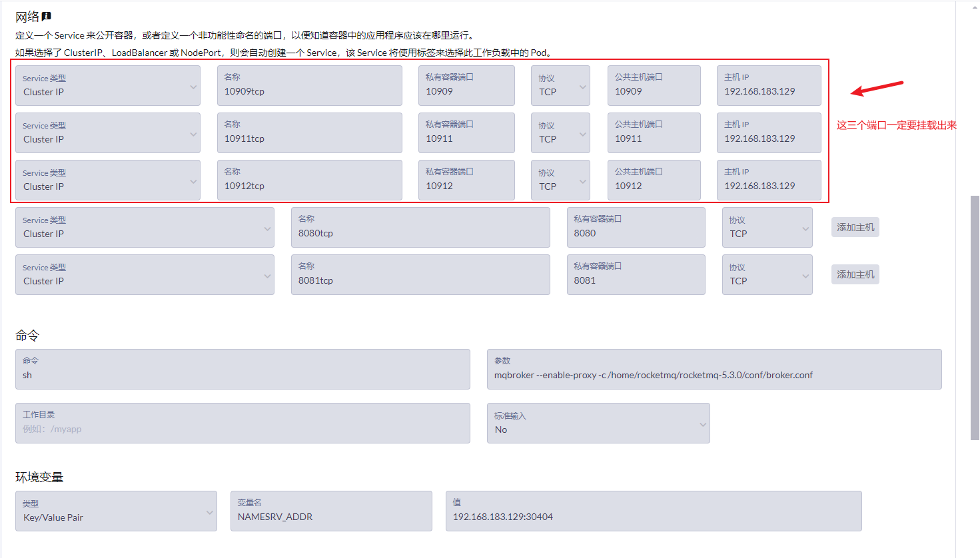Open 类型 Key/Value Pair dropdown

[116, 511]
